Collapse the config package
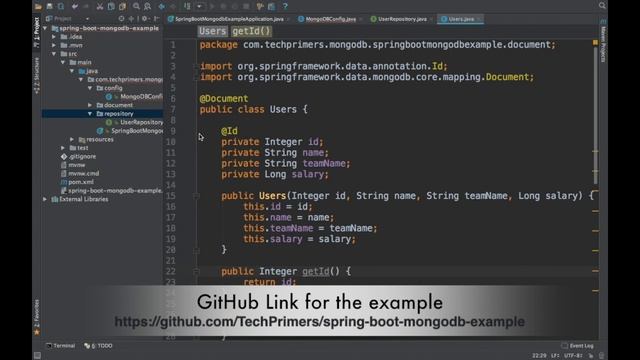Image resolution: width=640 pixels, height=360 pixels. coord(90,88)
